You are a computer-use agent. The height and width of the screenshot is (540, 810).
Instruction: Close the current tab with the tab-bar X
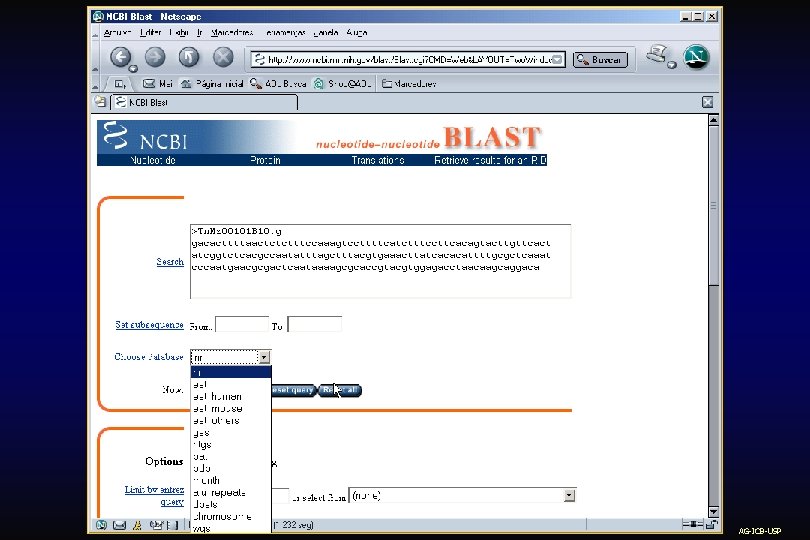point(708,102)
